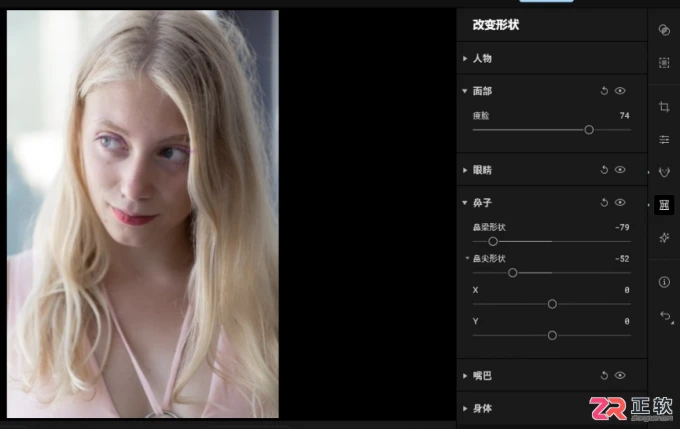Reset the 面部 section
Screen dimensions: 680x429
point(604,91)
